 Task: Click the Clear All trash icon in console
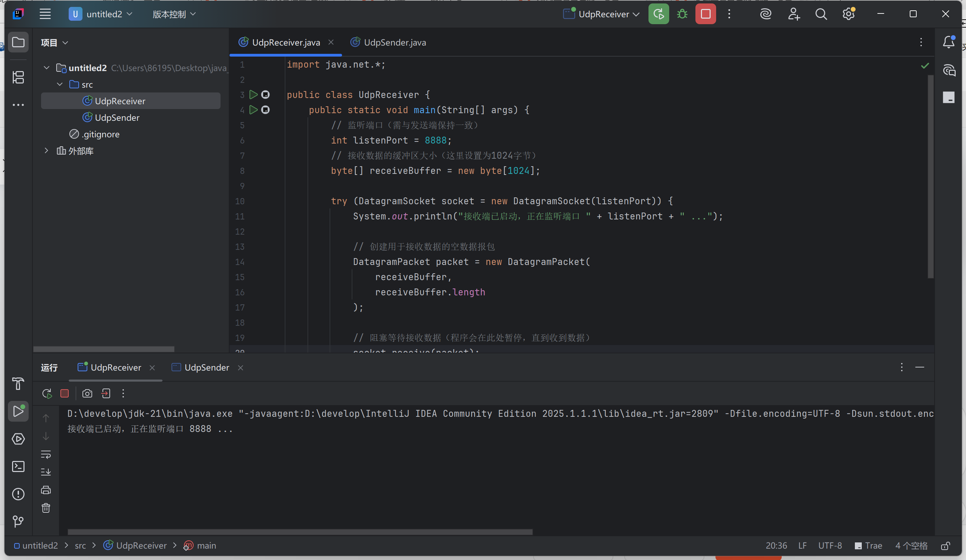tap(46, 508)
